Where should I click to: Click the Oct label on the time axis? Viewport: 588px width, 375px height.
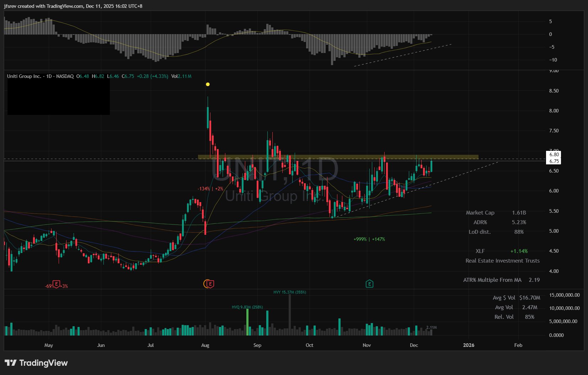click(x=310, y=345)
